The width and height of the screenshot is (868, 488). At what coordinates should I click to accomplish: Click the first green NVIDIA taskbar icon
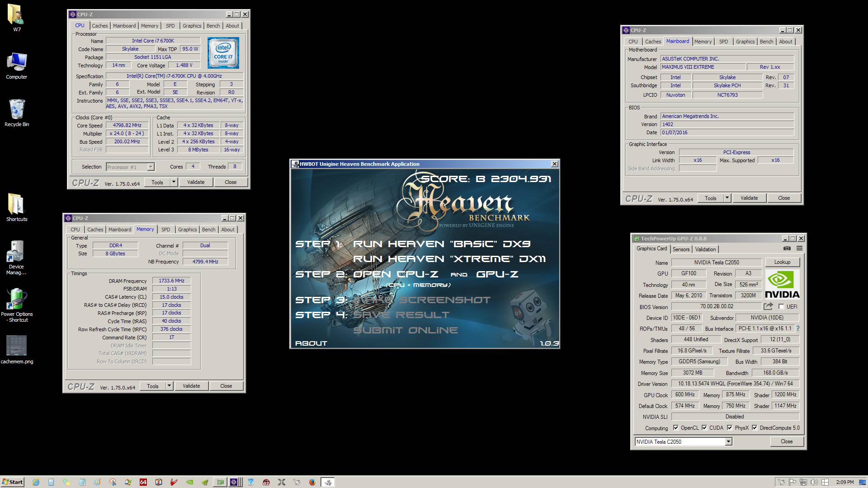(x=189, y=482)
